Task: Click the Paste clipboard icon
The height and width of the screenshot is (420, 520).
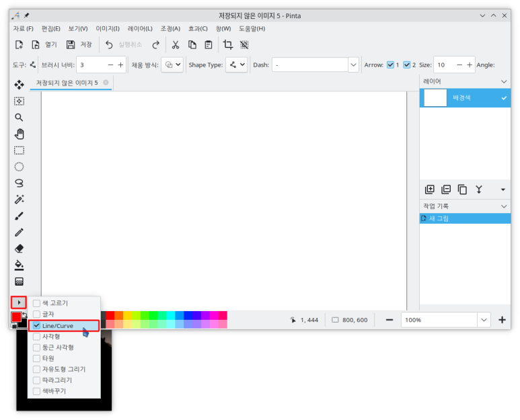Action: 209,44
